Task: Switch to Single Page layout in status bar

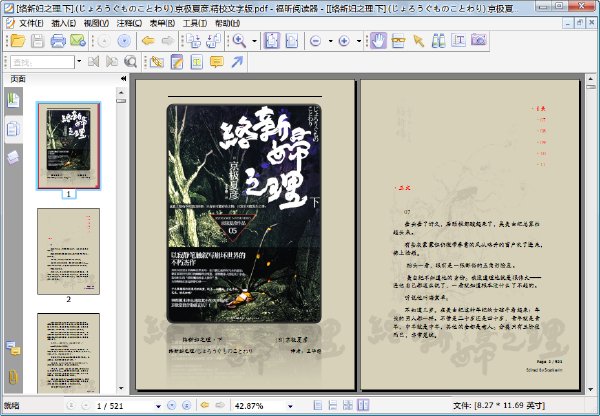Action: coord(318,405)
